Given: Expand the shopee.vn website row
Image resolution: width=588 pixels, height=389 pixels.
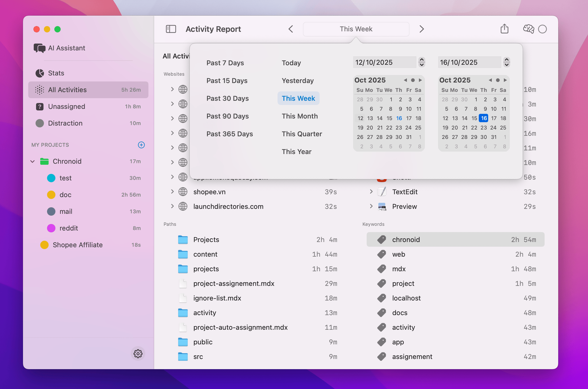Looking at the screenshot, I should pyautogui.click(x=172, y=192).
